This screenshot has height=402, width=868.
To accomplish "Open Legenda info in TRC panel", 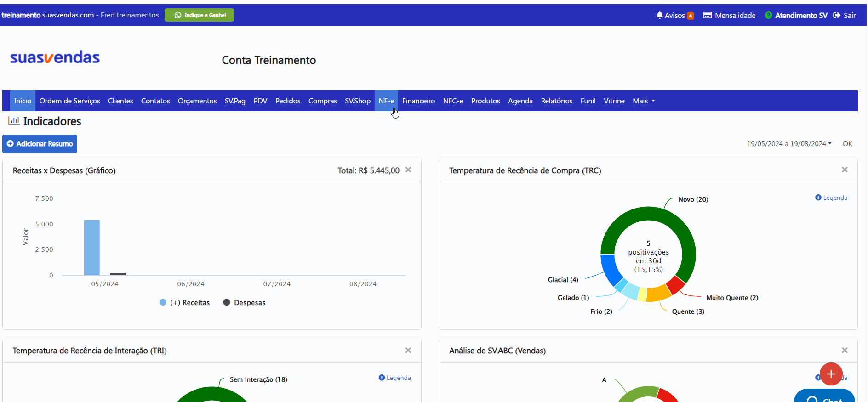I will [831, 198].
